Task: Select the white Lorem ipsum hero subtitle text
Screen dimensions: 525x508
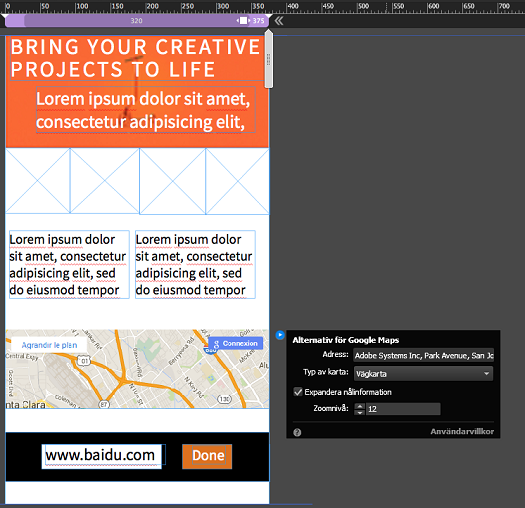Action: pyautogui.click(x=146, y=110)
